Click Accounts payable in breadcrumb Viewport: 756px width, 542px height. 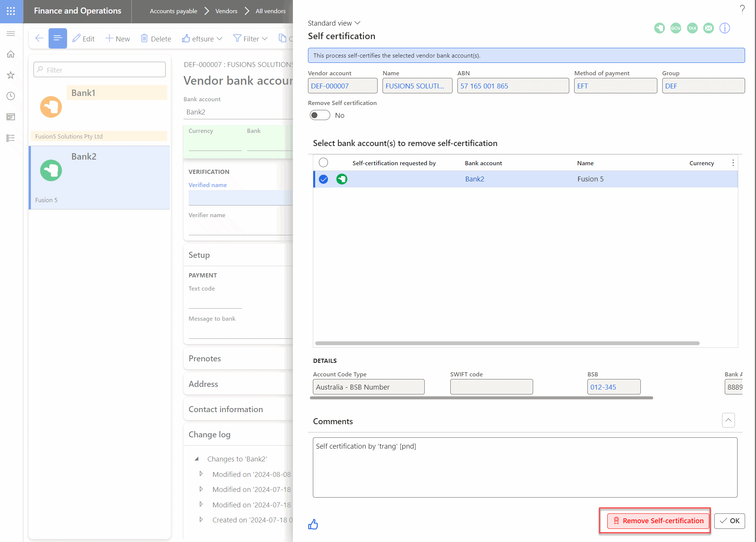174,11
